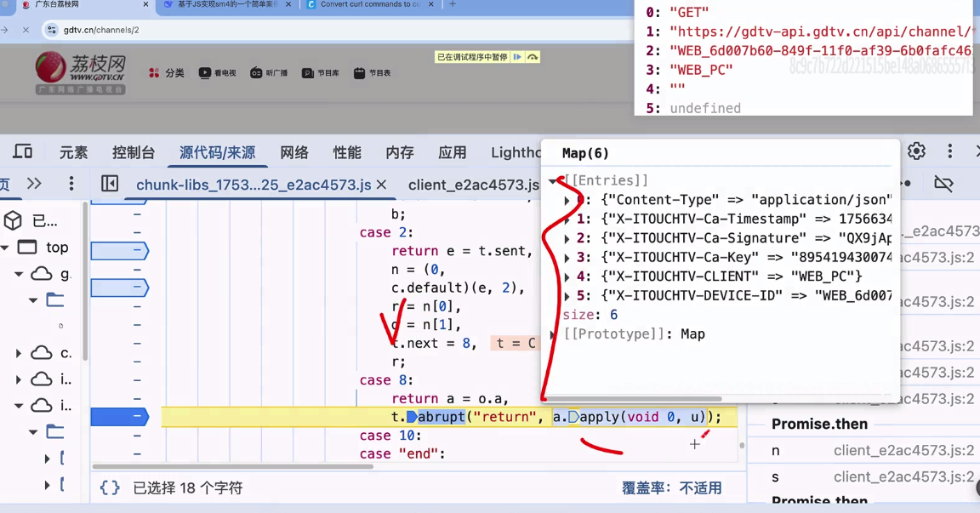Add breakpoint at 'case 10:' line gutter
This screenshot has height=513, width=980.
click(x=137, y=436)
